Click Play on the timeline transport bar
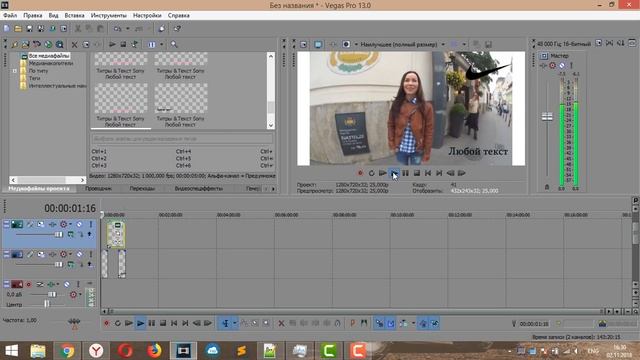This screenshot has height=360, width=640. (140, 323)
